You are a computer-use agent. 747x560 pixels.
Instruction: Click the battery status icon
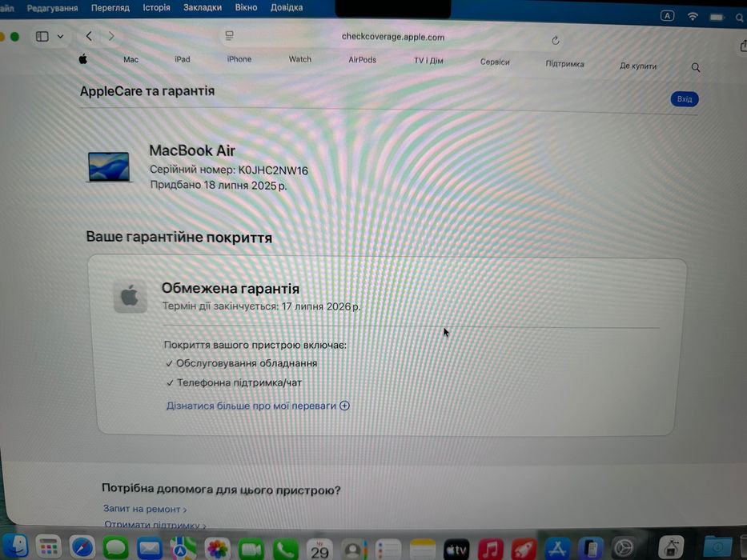click(717, 18)
